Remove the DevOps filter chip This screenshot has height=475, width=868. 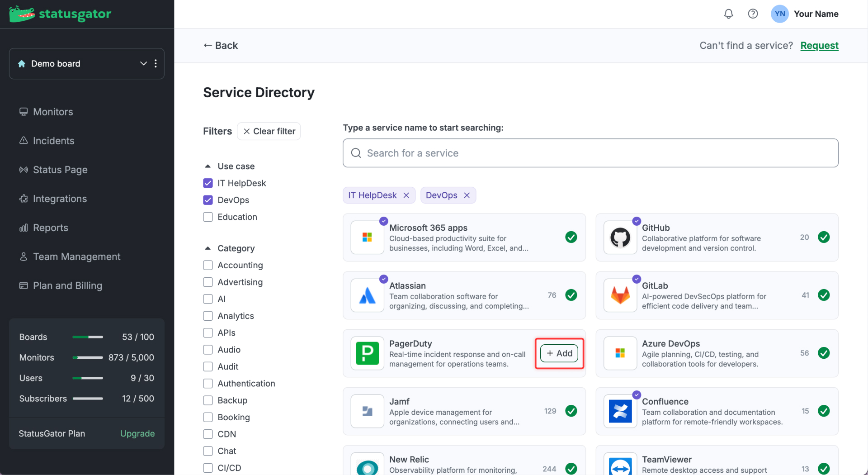coord(467,195)
